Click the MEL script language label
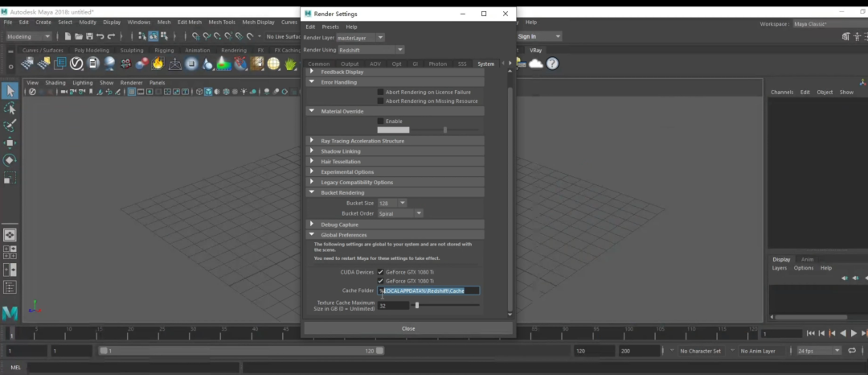The height and width of the screenshot is (375, 868). [x=15, y=367]
